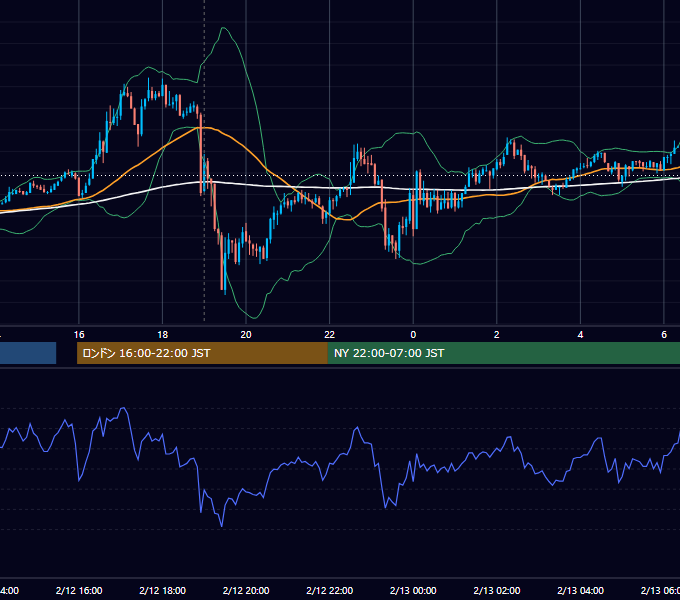The image size is (680, 600).
Task: Select the ロンドン 16:00-22:00 JST session bar
Action: click(202, 353)
